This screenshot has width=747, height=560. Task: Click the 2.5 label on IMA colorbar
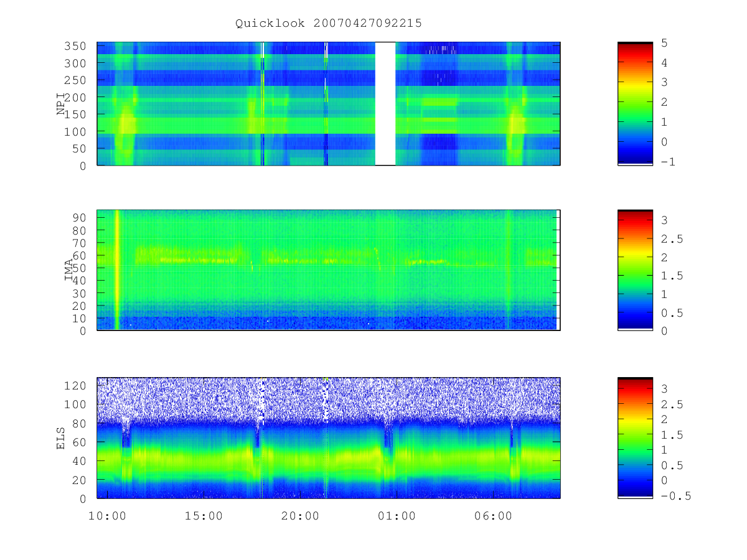coord(672,239)
